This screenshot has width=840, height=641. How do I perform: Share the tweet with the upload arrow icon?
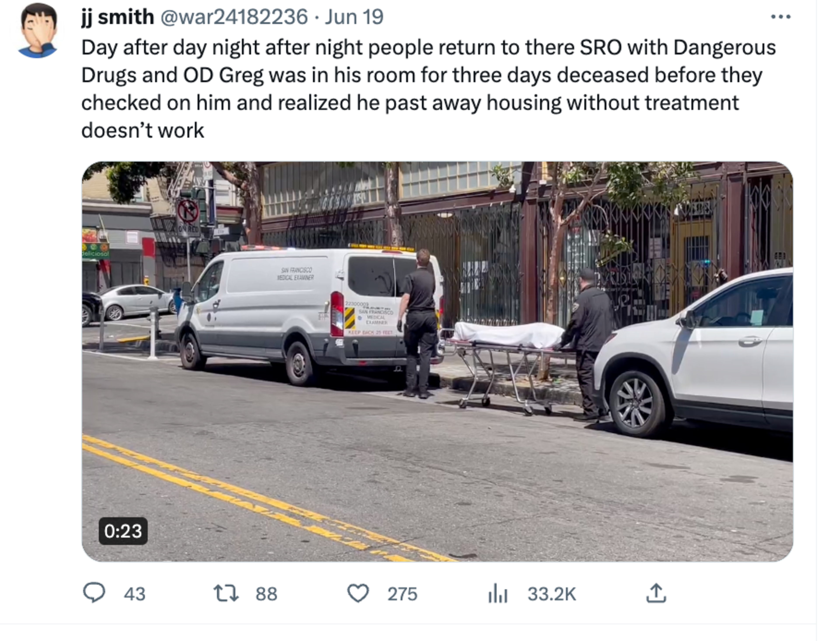tap(656, 593)
